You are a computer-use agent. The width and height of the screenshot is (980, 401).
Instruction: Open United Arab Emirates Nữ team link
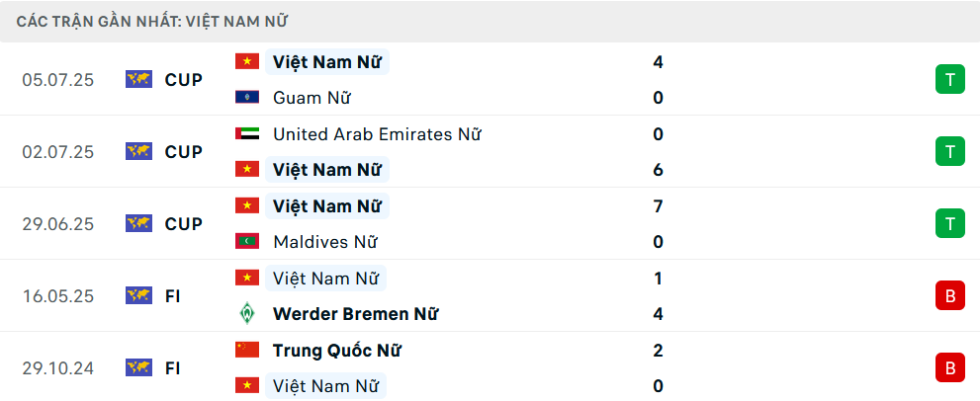tap(377, 134)
